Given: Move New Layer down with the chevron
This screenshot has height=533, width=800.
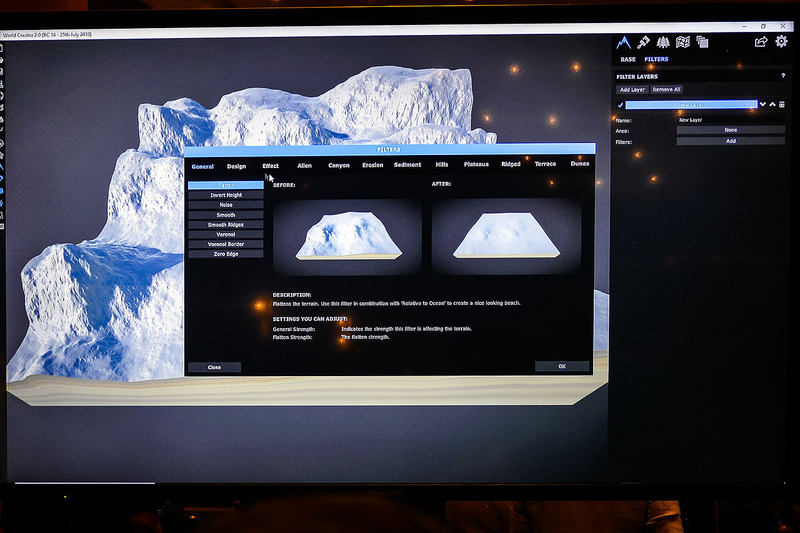Looking at the screenshot, I should tap(763, 105).
